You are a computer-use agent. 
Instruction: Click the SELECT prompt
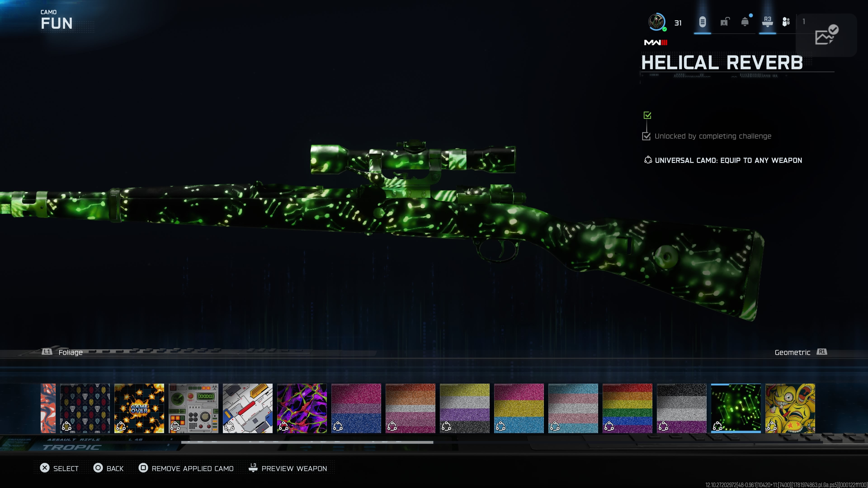pyautogui.click(x=66, y=469)
